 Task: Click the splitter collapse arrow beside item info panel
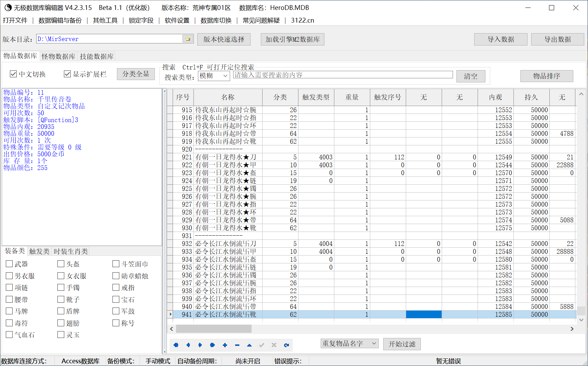(164, 91)
